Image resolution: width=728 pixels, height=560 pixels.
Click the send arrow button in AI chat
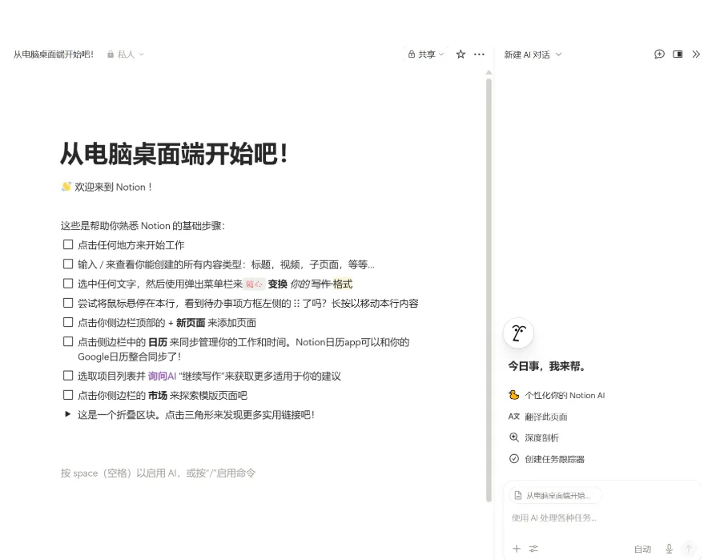(x=689, y=549)
